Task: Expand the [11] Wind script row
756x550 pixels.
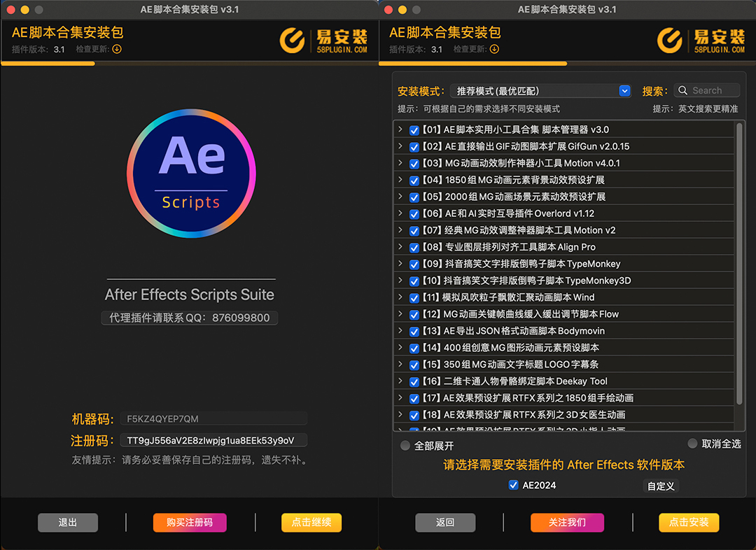Action: (x=400, y=297)
